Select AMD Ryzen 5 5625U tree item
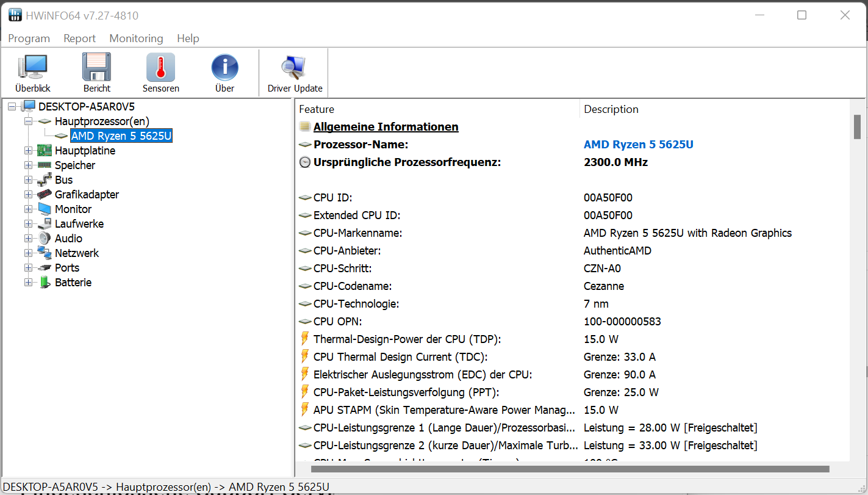The height and width of the screenshot is (495, 868). point(121,136)
